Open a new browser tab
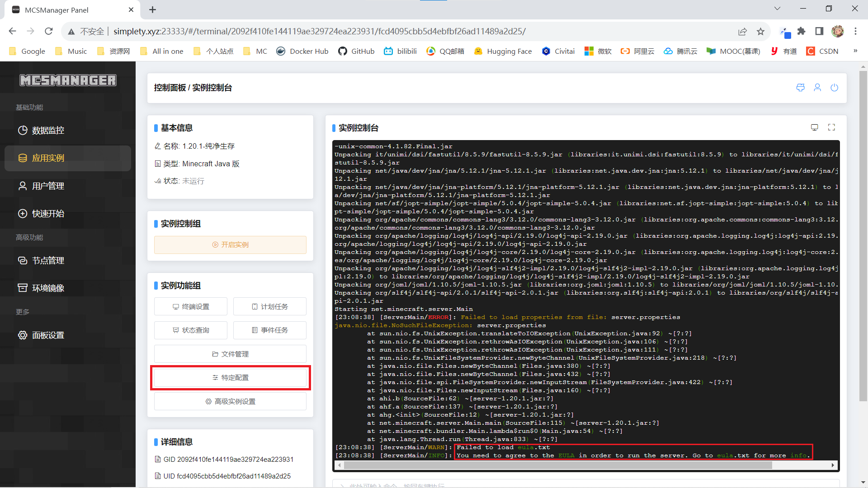 (153, 9)
